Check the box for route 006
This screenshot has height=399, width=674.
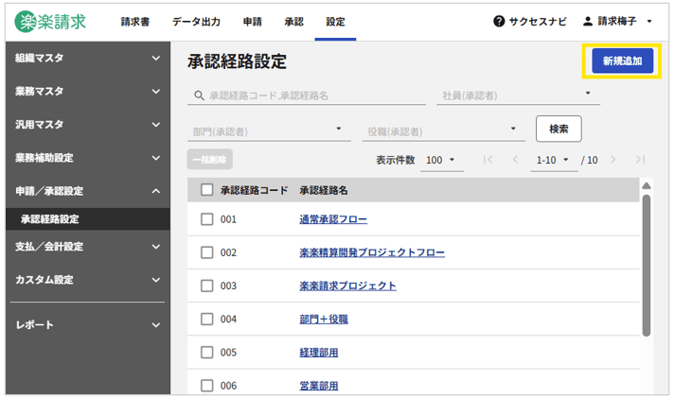click(207, 386)
